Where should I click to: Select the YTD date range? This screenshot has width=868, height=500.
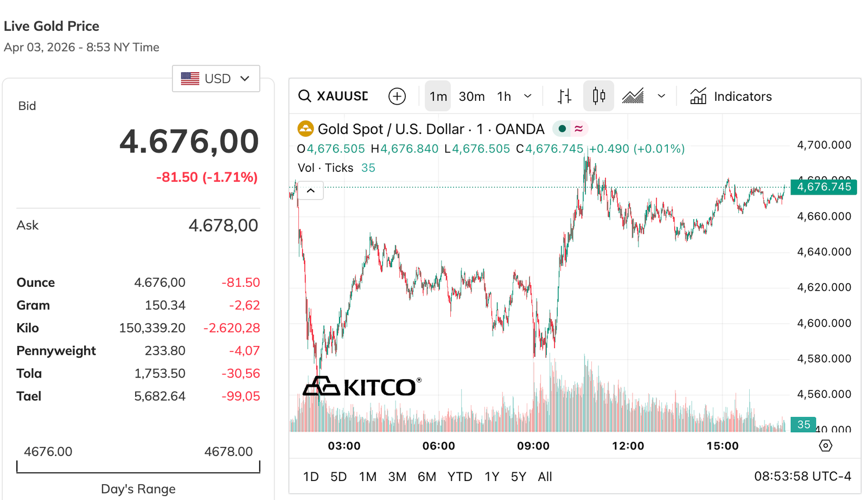[x=459, y=477]
